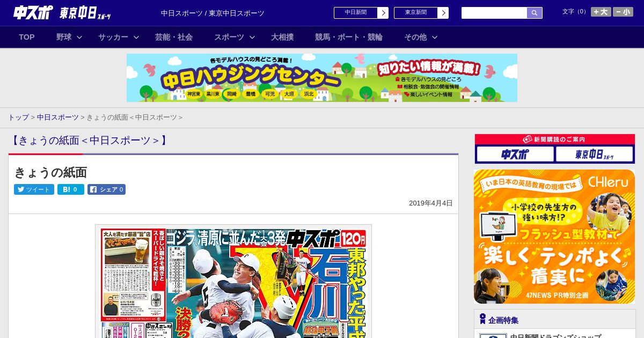This screenshot has height=338, width=644.
Task: Expand the スポーツ dropdown chevron
Action: tap(252, 37)
